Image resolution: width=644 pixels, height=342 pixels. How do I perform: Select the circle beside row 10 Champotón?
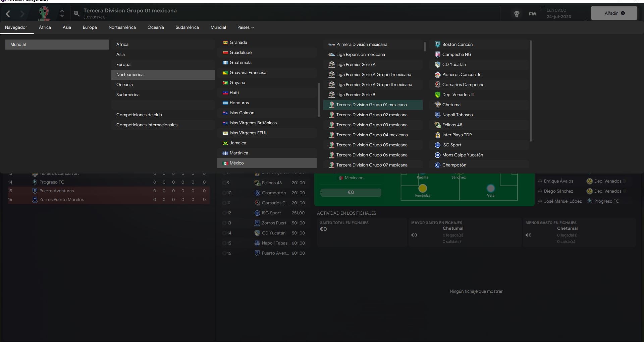pos(224,193)
